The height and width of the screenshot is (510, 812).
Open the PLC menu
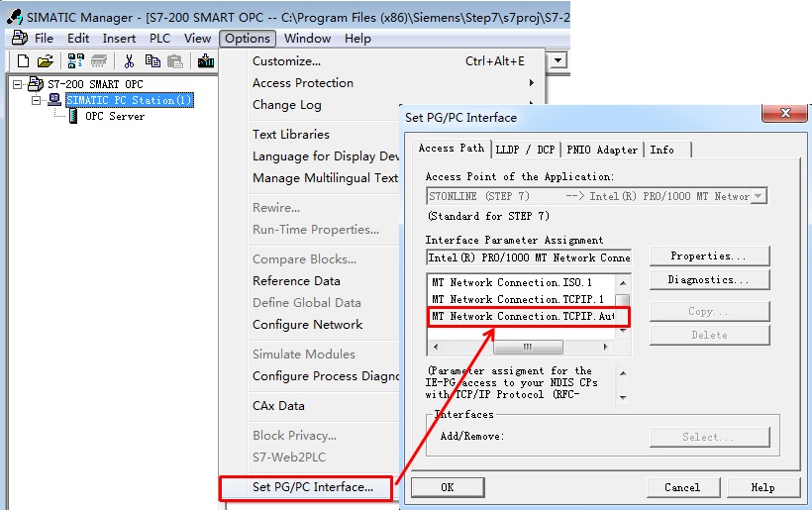[x=160, y=39]
